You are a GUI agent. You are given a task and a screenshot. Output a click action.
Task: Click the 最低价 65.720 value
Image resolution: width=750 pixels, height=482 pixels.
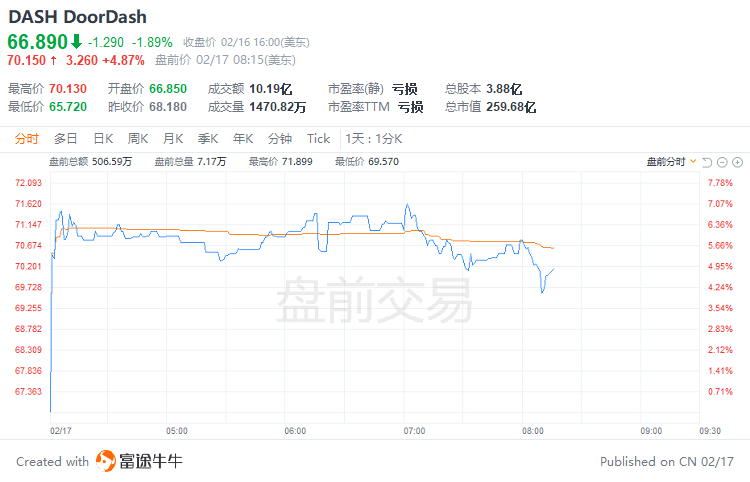(68, 106)
